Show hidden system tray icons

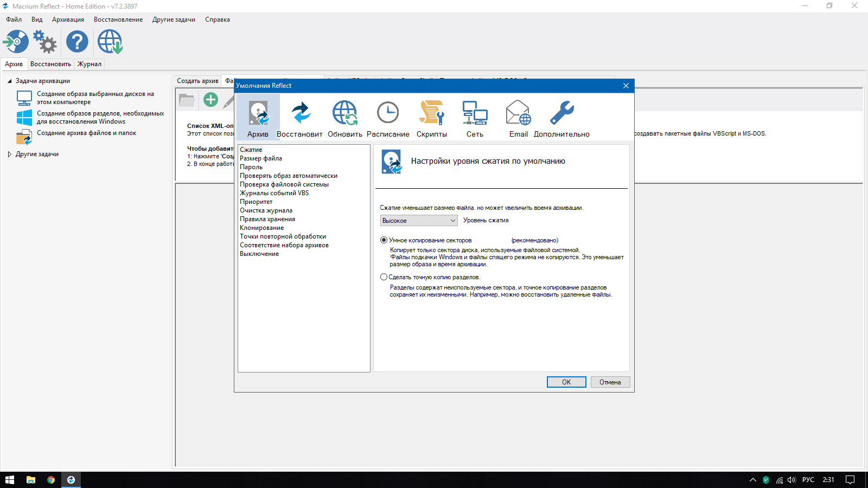coord(752,480)
